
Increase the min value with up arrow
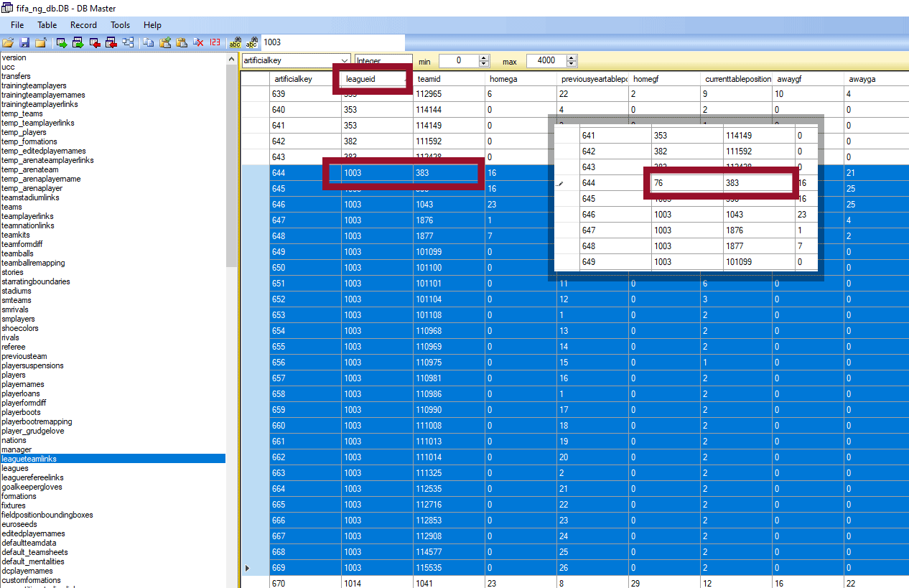tap(484, 57)
